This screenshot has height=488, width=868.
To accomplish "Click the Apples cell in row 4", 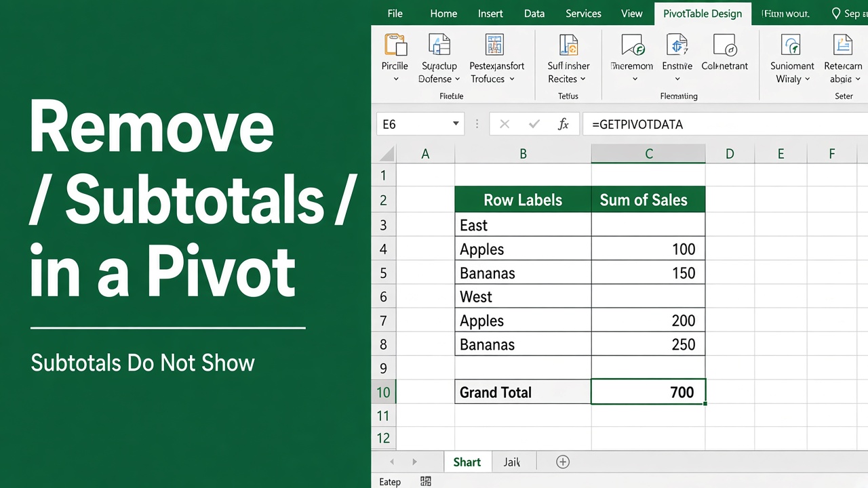I will coord(523,249).
